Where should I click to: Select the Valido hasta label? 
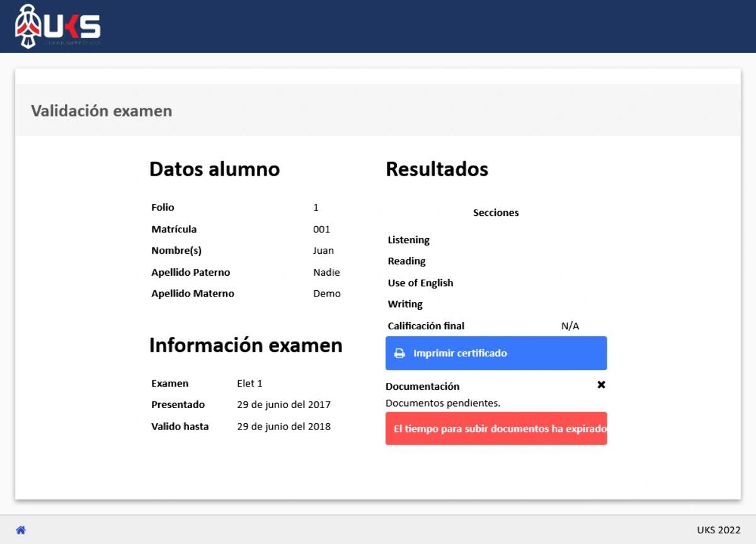(180, 426)
